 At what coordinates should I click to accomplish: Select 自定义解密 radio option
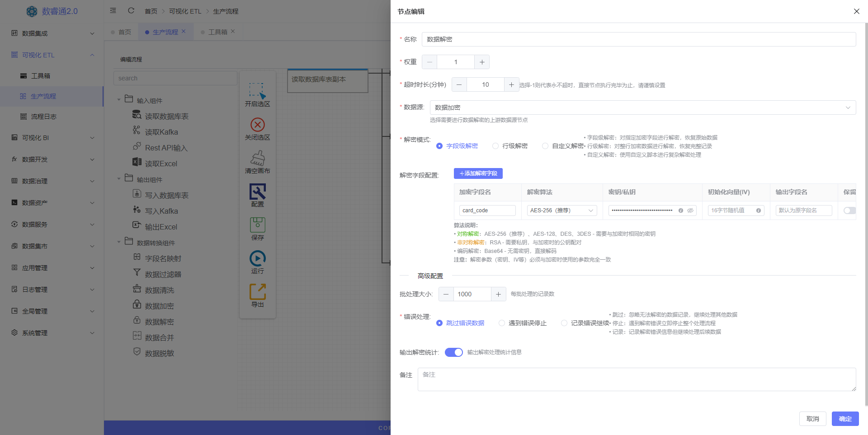pyautogui.click(x=563, y=146)
